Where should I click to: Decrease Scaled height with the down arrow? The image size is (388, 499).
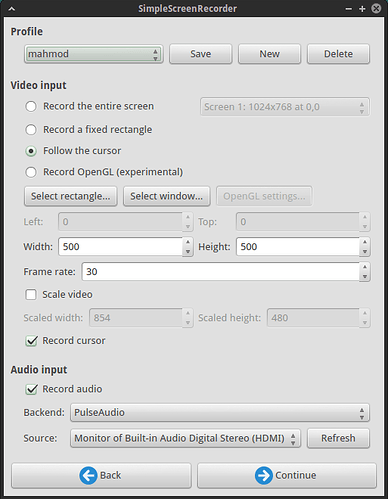pyautogui.click(x=365, y=323)
